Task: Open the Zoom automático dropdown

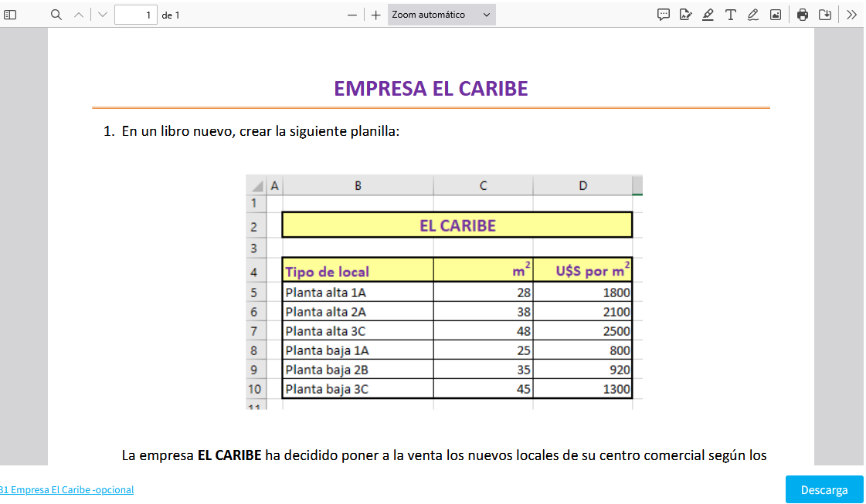Action: (x=441, y=15)
